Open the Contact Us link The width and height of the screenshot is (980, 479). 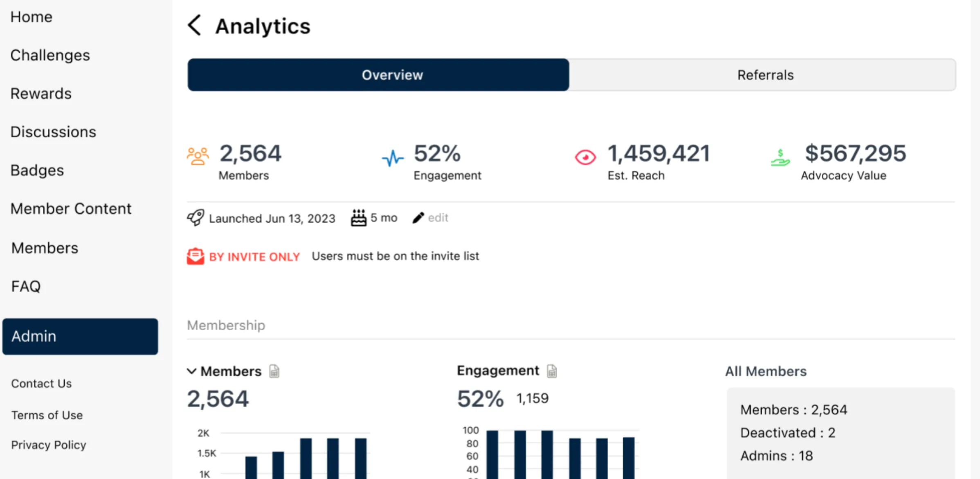coord(41,383)
